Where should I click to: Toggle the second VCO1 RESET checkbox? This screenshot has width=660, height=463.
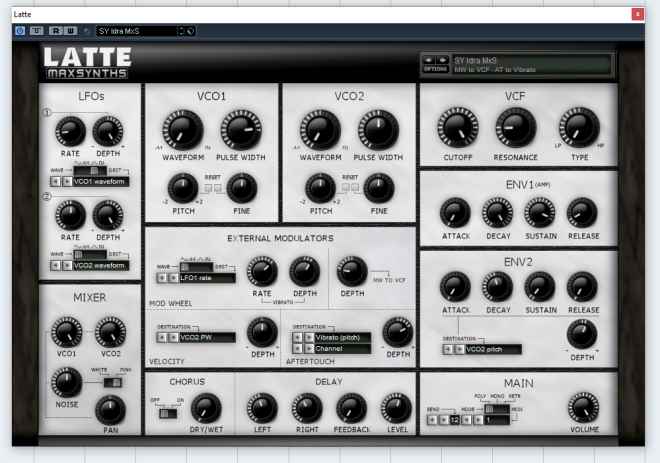coord(217,188)
